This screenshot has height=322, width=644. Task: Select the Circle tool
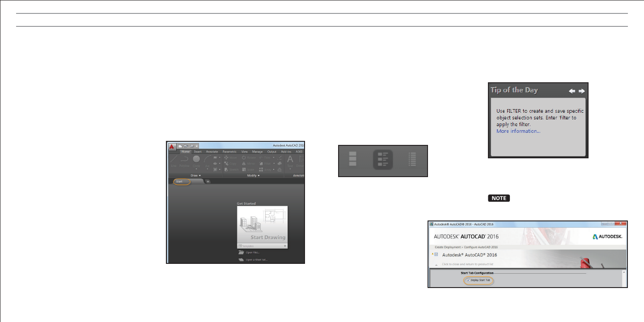point(196,161)
